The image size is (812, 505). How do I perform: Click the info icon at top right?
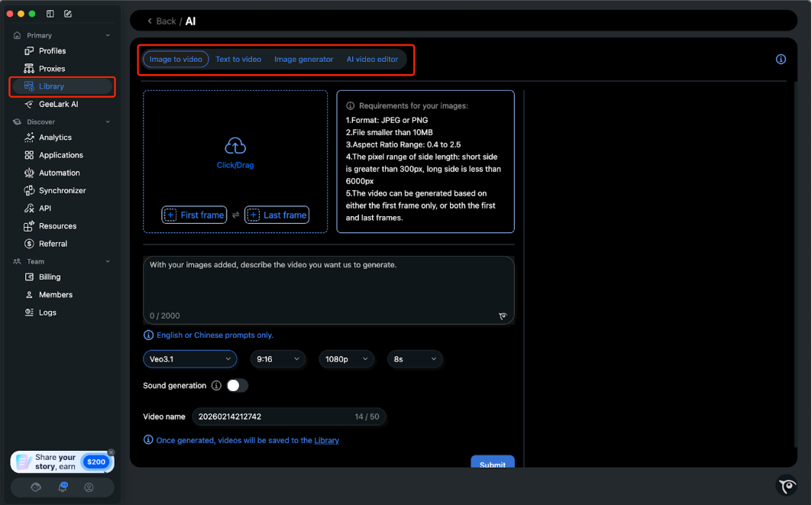coord(781,60)
